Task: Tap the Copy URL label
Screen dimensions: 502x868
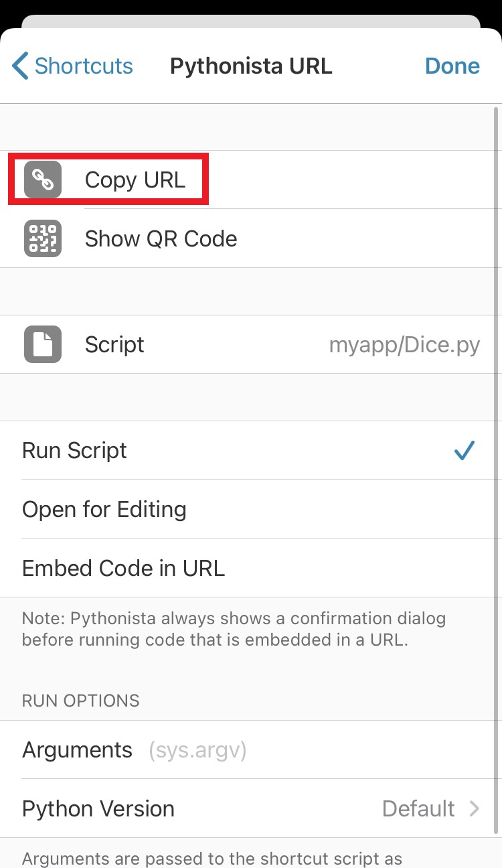Action: click(135, 179)
